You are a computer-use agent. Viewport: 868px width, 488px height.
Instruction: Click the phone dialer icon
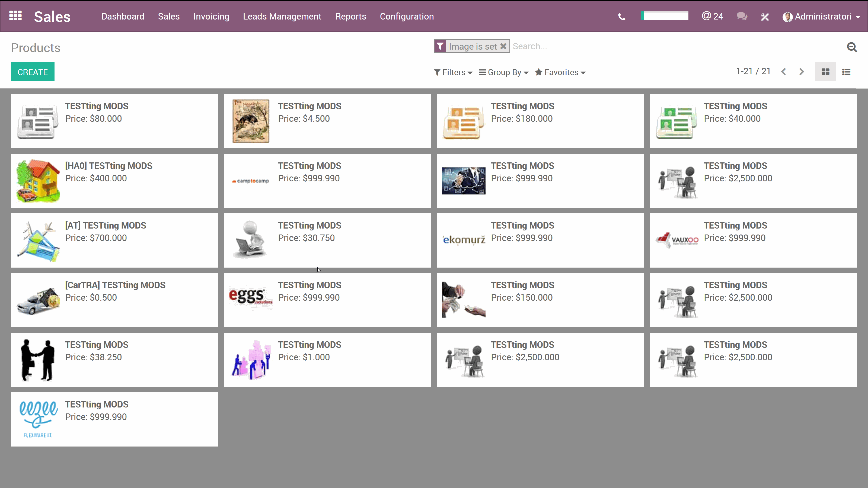[x=621, y=17]
